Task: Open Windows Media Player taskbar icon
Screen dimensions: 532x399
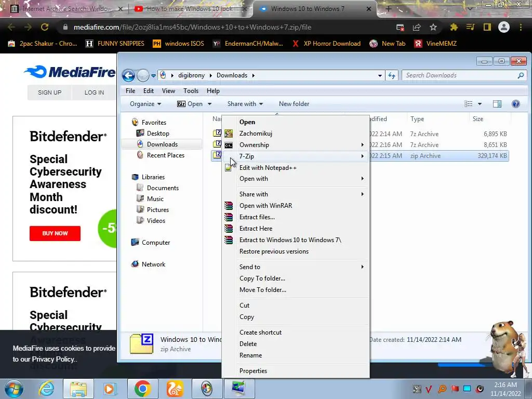Action: pyautogui.click(x=110, y=389)
